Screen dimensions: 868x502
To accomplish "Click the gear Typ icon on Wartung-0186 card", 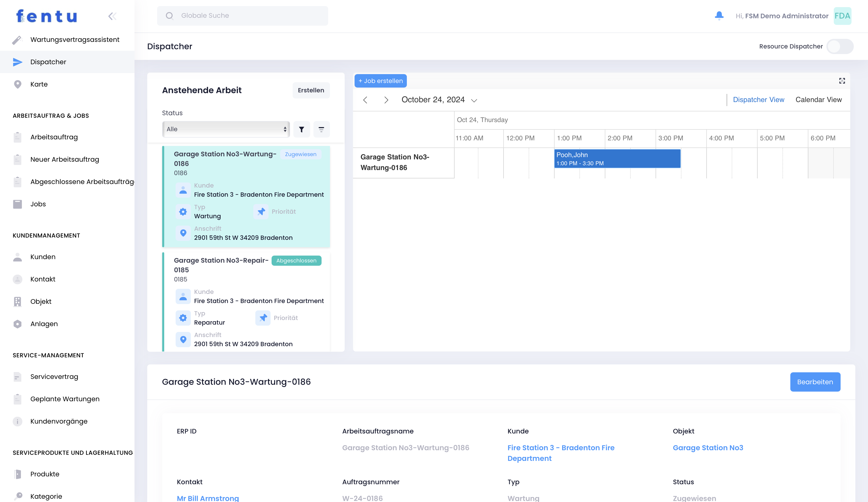I will click(x=183, y=212).
